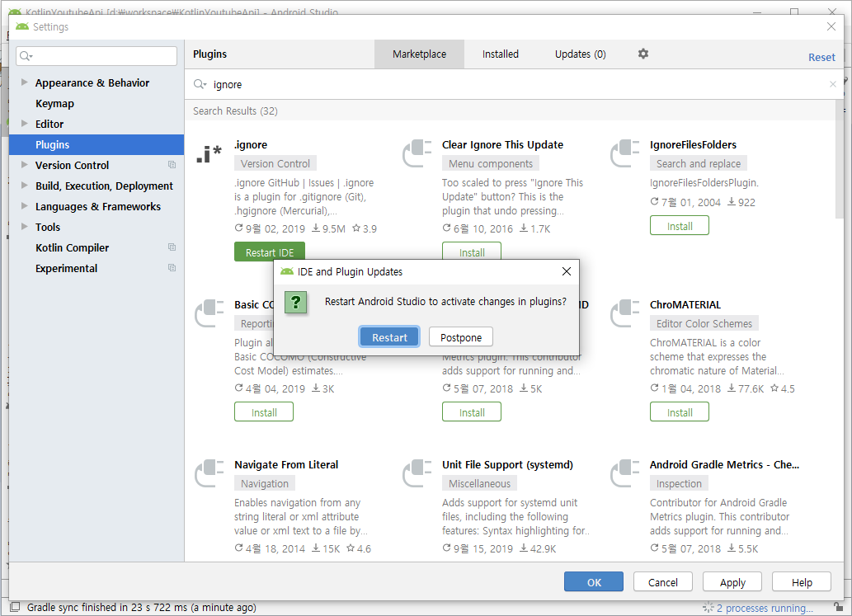Click the Editor Color Schemes tag

click(704, 323)
